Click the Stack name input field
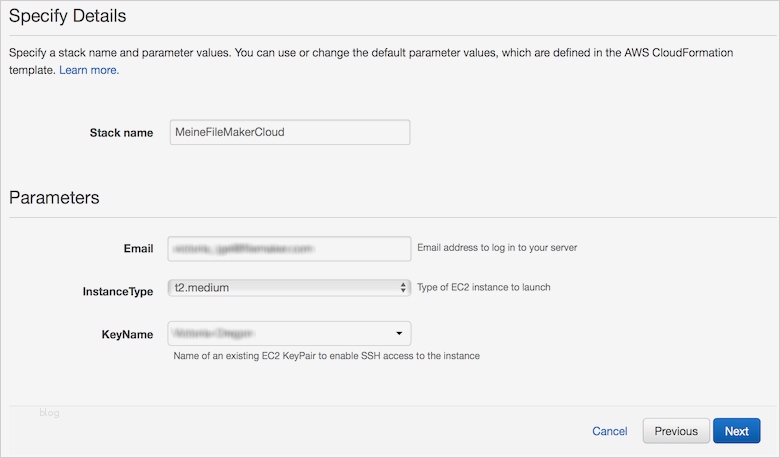 coord(290,132)
